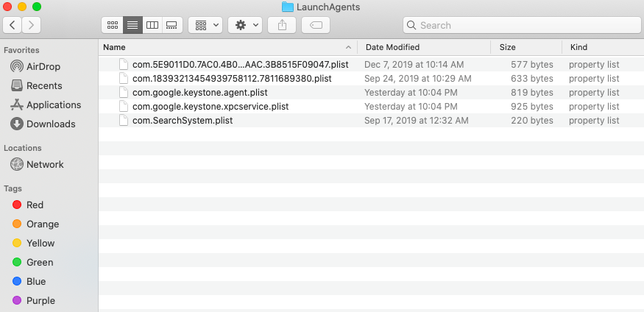Select Network under Locations
Image resolution: width=644 pixels, height=312 pixels.
tap(45, 164)
